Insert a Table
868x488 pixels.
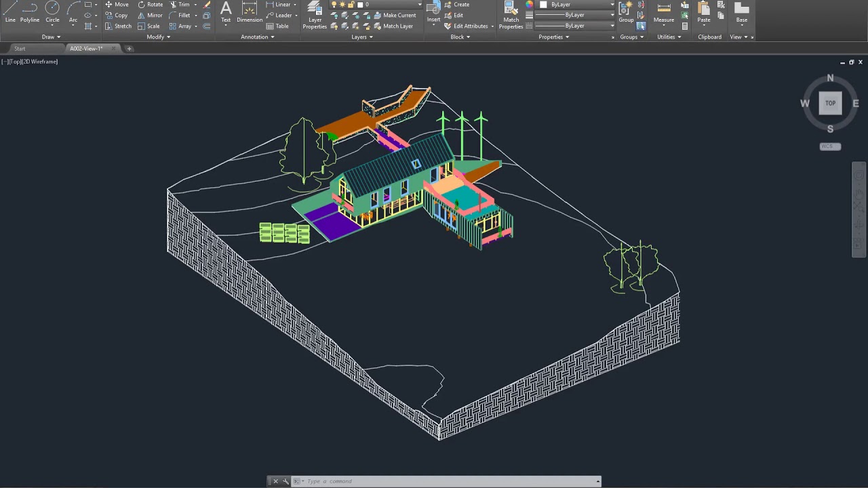click(277, 26)
